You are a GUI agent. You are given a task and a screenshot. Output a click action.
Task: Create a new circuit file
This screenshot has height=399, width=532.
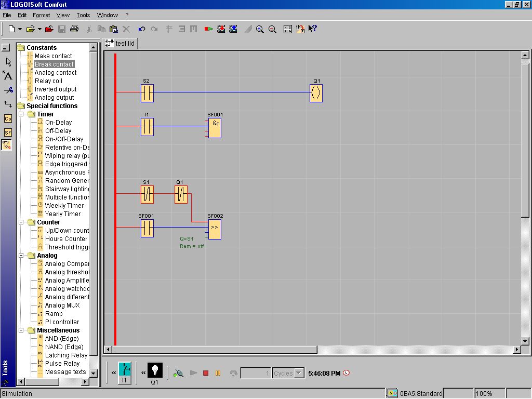coord(11,29)
